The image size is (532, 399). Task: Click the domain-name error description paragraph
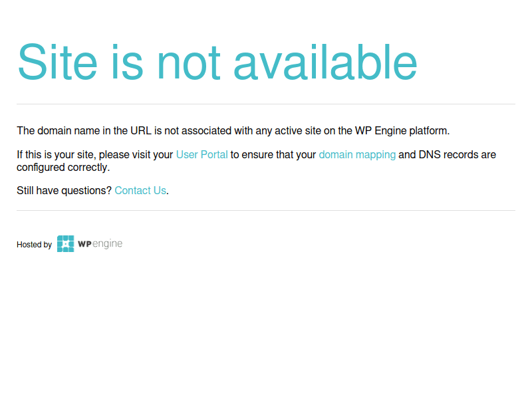coord(233,130)
